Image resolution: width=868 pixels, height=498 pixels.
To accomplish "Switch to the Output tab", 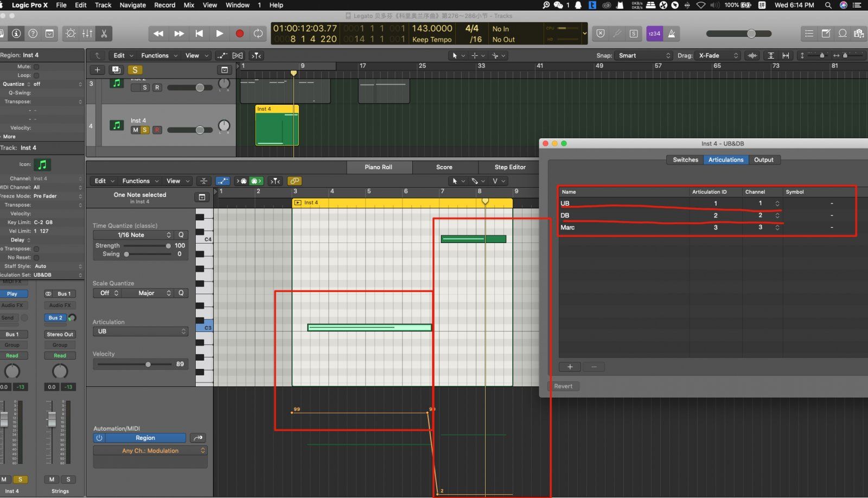I will click(x=764, y=160).
